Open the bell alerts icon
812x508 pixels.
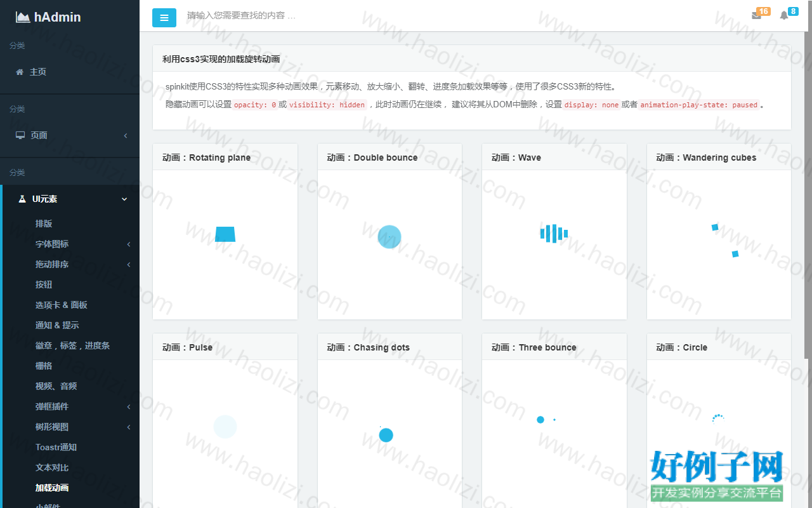click(784, 16)
